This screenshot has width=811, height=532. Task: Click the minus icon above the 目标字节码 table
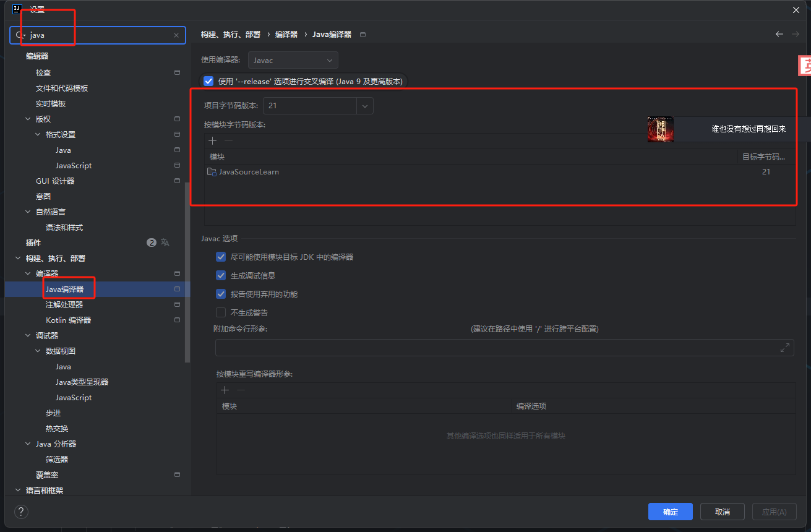tap(228, 141)
